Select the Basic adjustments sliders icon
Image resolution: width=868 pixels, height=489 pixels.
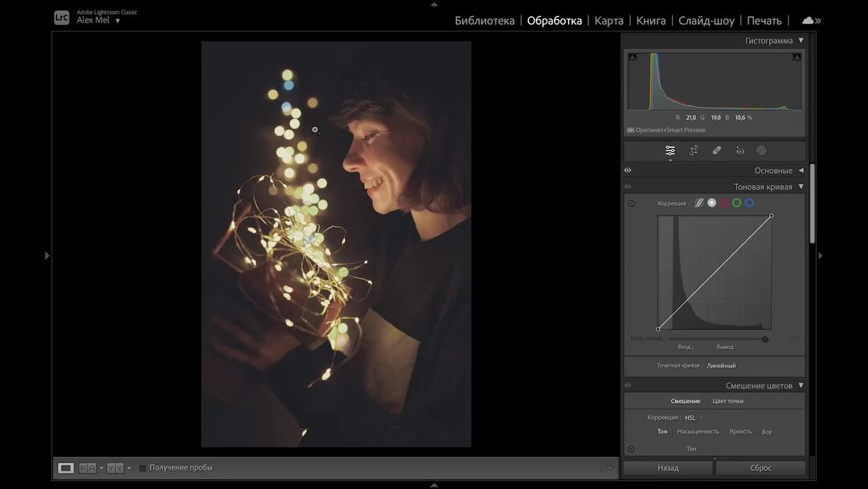(669, 150)
